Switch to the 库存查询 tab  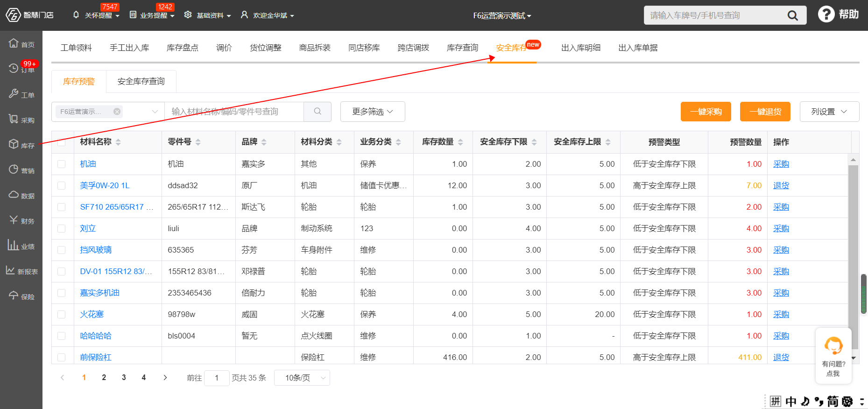pyautogui.click(x=463, y=48)
